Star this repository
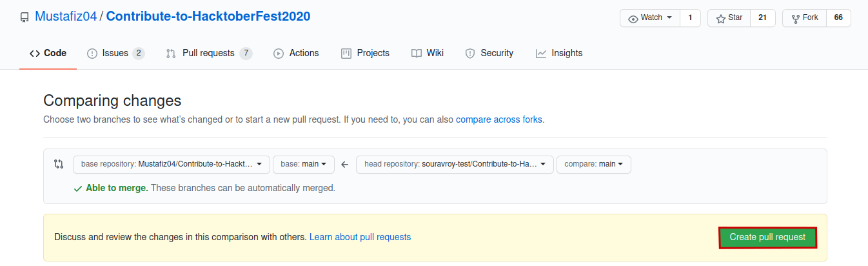 coord(729,18)
